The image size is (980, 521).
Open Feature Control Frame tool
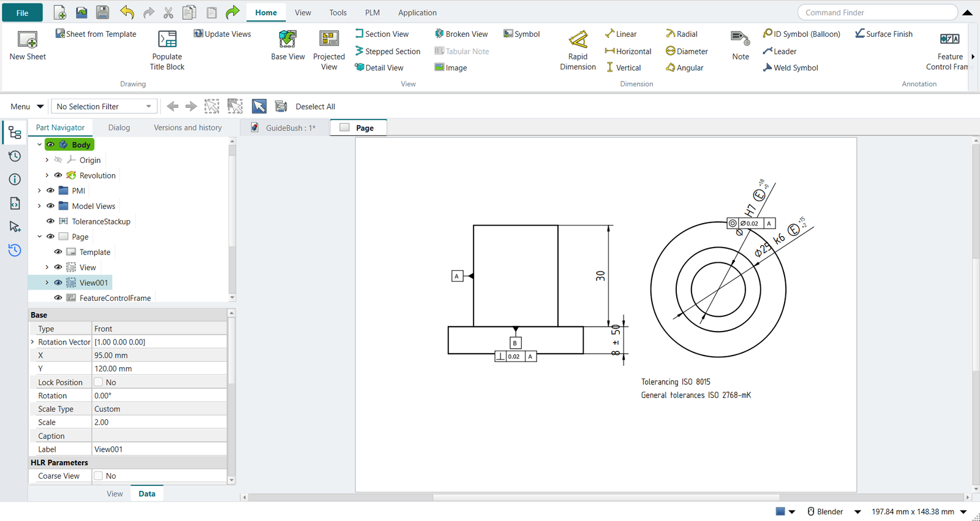[949, 50]
